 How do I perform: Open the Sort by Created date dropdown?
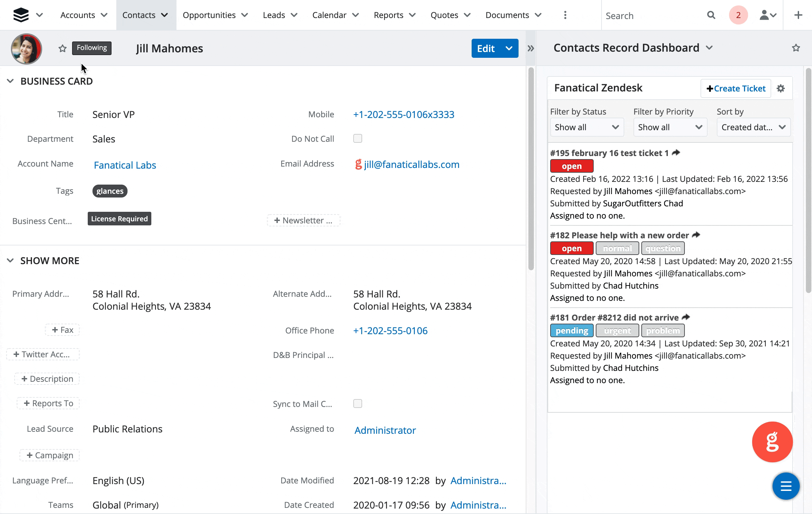753,127
